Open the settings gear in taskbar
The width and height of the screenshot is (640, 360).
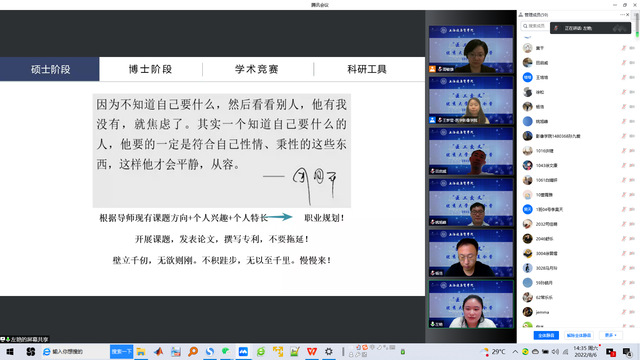(x=329, y=351)
